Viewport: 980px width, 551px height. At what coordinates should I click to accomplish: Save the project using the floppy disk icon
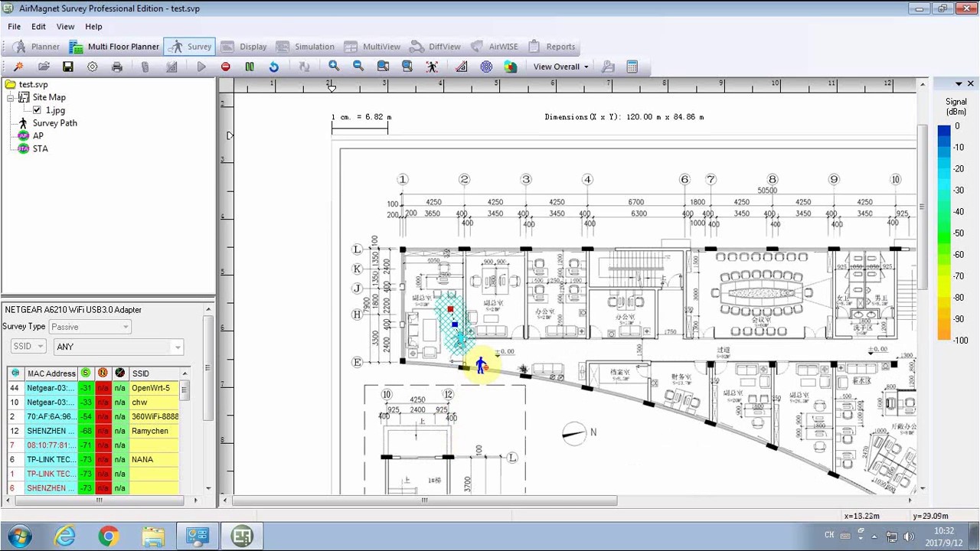(68, 67)
